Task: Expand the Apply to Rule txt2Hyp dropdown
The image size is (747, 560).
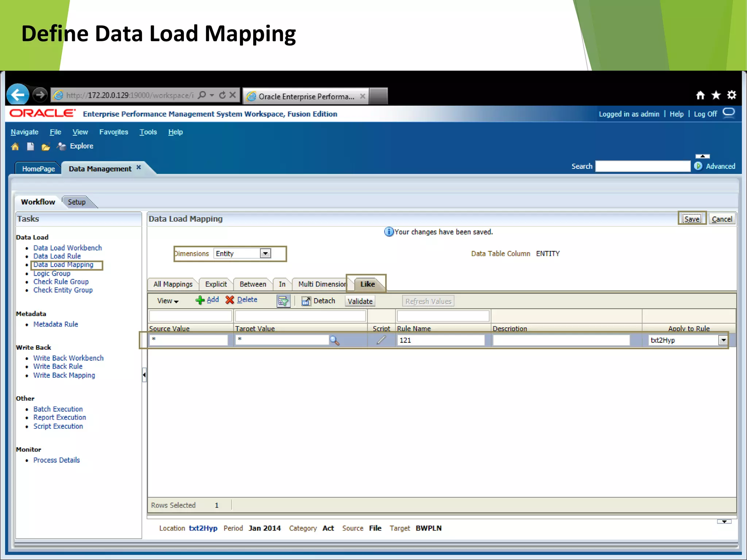Action: (723, 340)
